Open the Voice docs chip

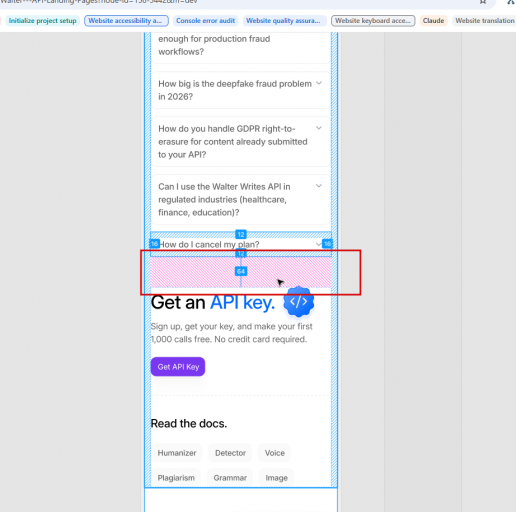click(275, 453)
